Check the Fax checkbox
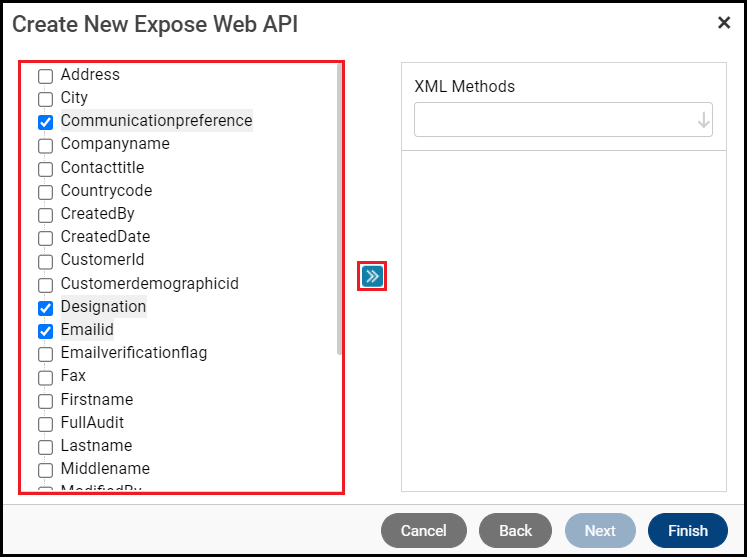 45,377
